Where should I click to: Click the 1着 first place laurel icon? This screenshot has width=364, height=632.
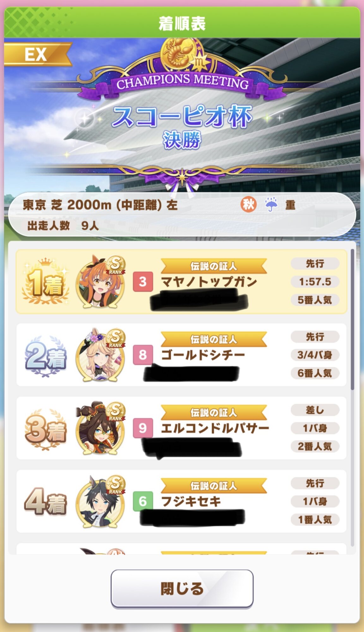pos(45,281)
